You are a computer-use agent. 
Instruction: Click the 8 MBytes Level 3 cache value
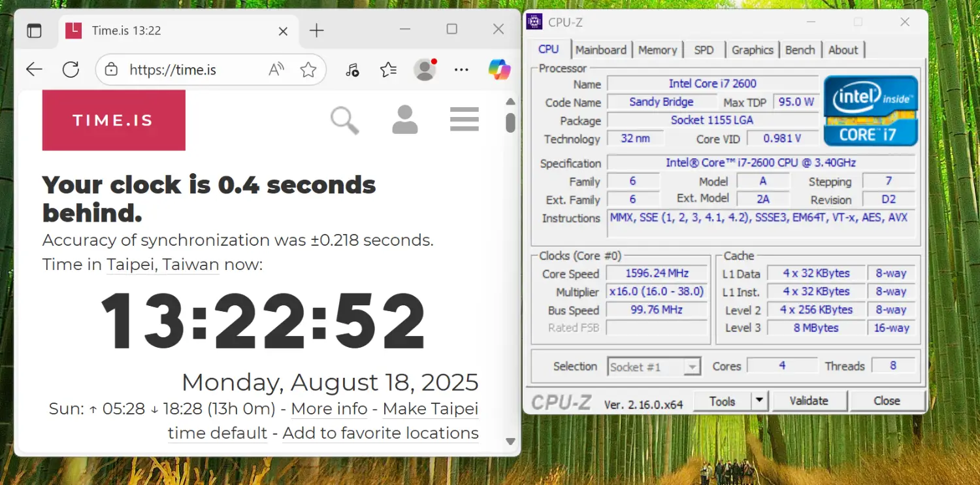(816, 328)
